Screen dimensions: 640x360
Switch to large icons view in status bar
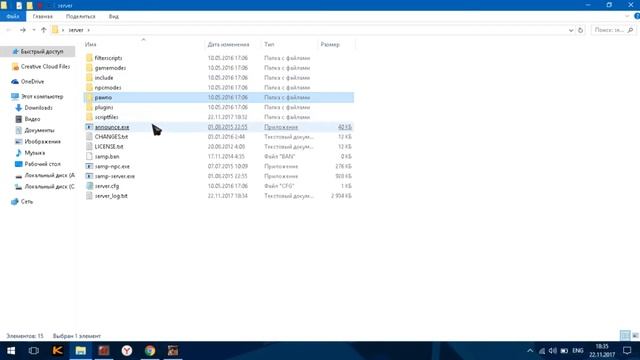(x=635, y=336)
